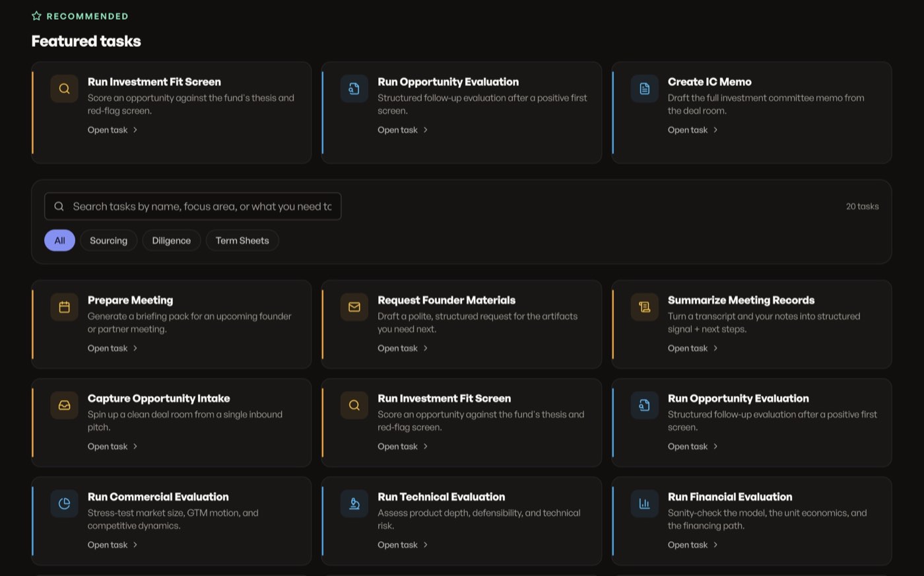
Task: Click the 20 tasks counter text
Action: (862, 206)
